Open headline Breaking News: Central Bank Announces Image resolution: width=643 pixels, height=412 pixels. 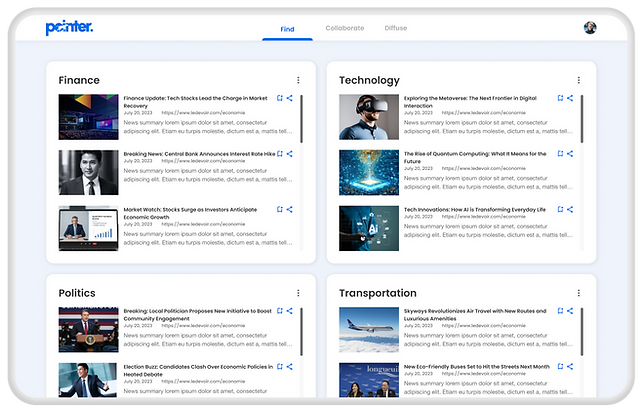[x=199, y=154]
